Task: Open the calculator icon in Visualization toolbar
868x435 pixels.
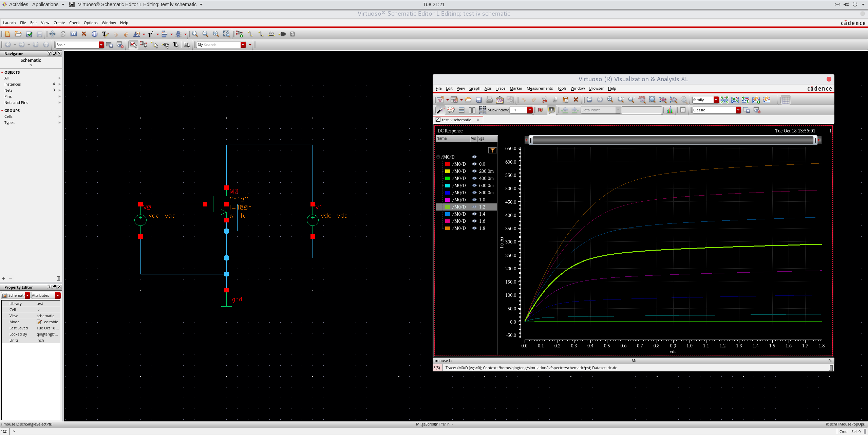Action: point(683,110)
